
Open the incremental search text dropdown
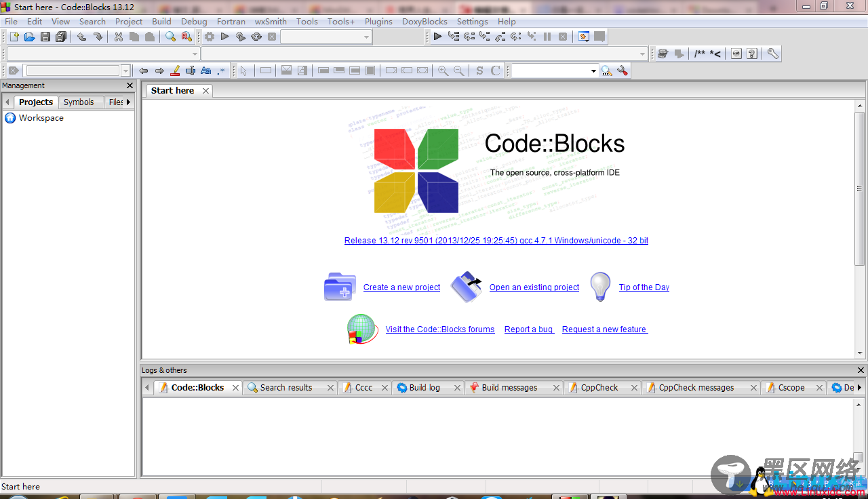(125, 71)
